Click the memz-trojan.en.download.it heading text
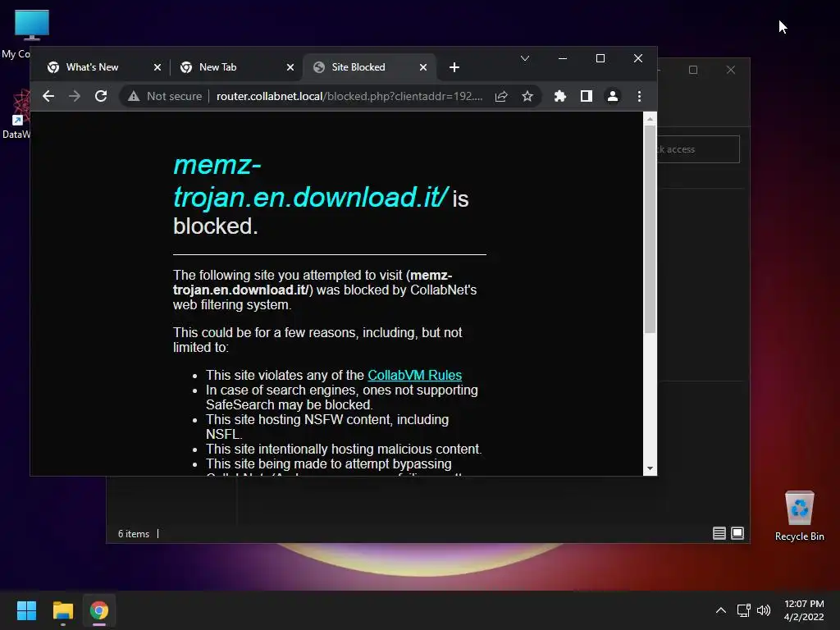The image size is (840, 630). tap(309, 181)
